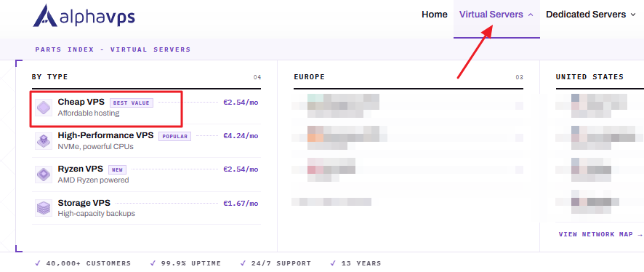This screenshot has height=272, width=644.
Task: Click the NEW badge beside Ryzen VPS
Action: coord(118,170)
